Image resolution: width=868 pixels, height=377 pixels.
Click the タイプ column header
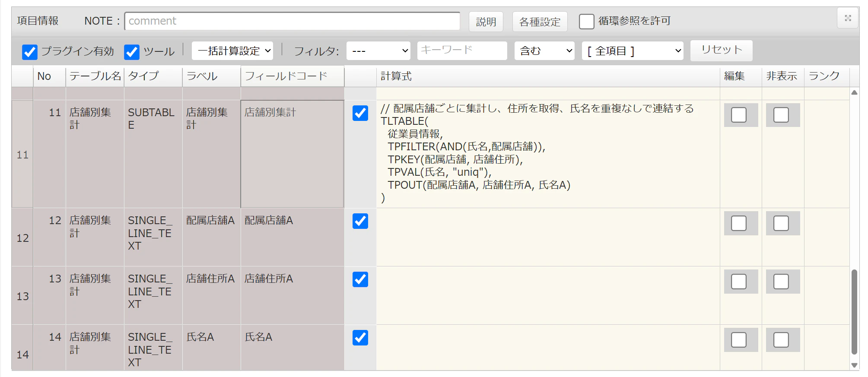(153, 76)
